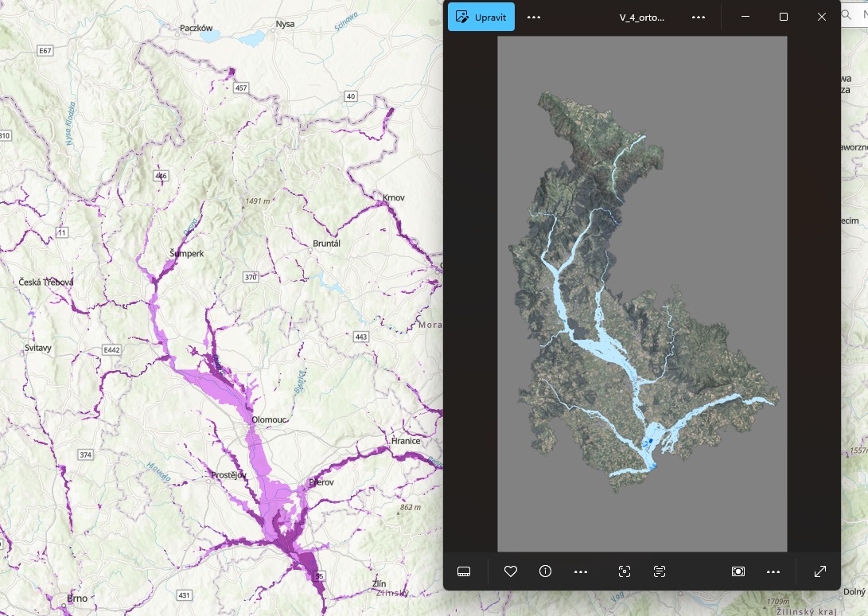Click the 374 road shield on the map

85,454
